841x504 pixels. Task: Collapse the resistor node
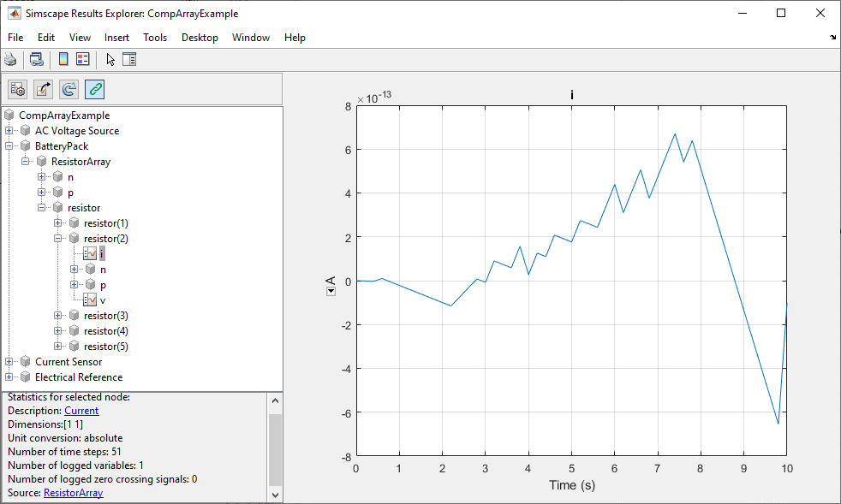41,207
